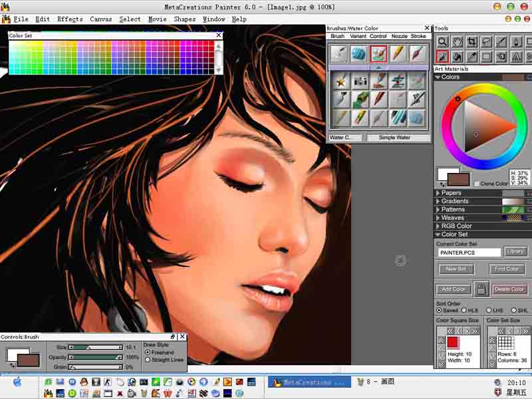Open the File menu

[x=21, y=19]
